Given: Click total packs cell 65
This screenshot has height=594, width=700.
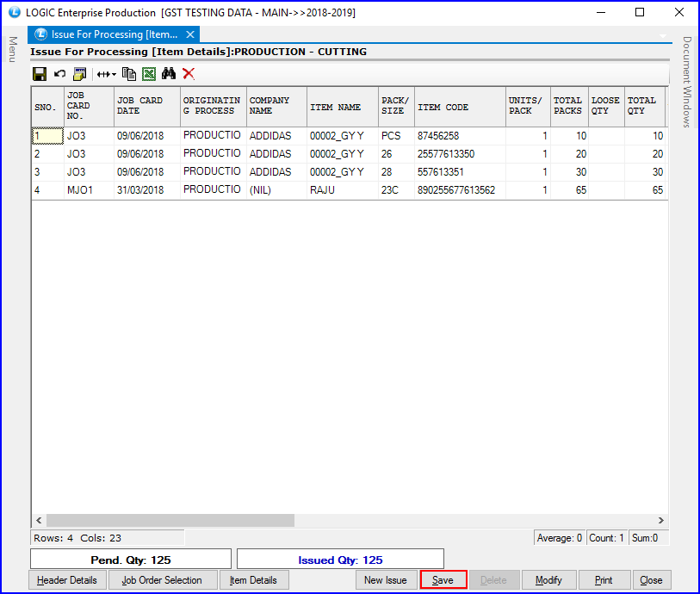Looking at the screenshot, I should pos(570,190).
